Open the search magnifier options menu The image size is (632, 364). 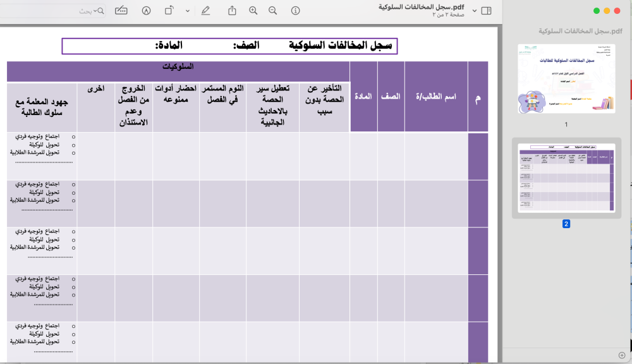[101, 11]
